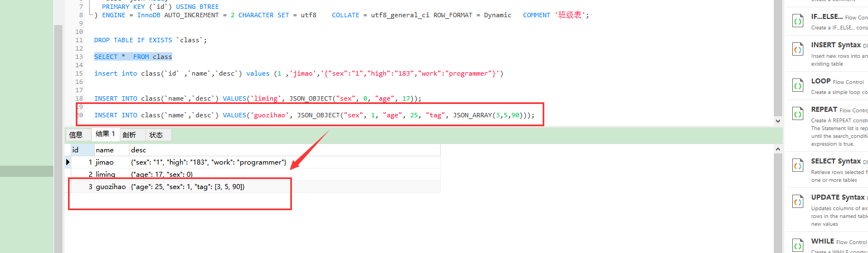868x253 pixels.
Task: Click the current-row arrow beside jimao
Action: pos(68,162)
